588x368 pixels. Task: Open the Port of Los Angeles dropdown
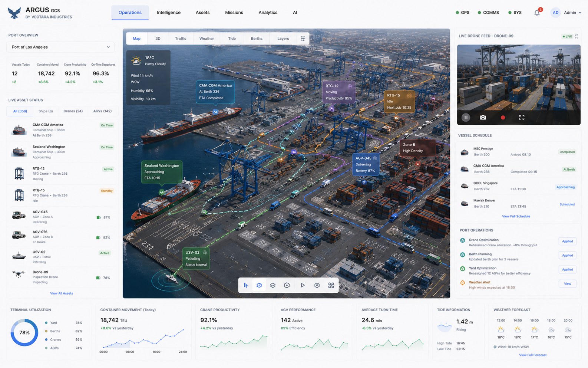[x=60, y=47]
